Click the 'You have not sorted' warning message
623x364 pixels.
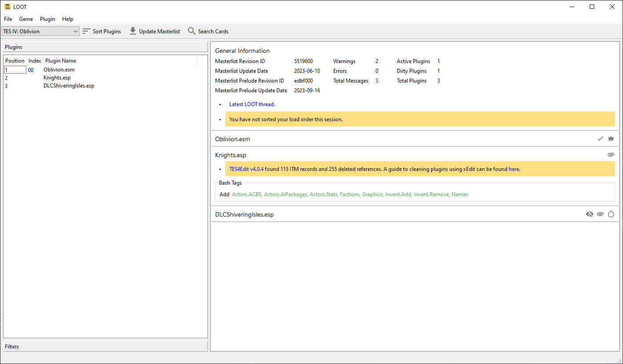point(420,119)
